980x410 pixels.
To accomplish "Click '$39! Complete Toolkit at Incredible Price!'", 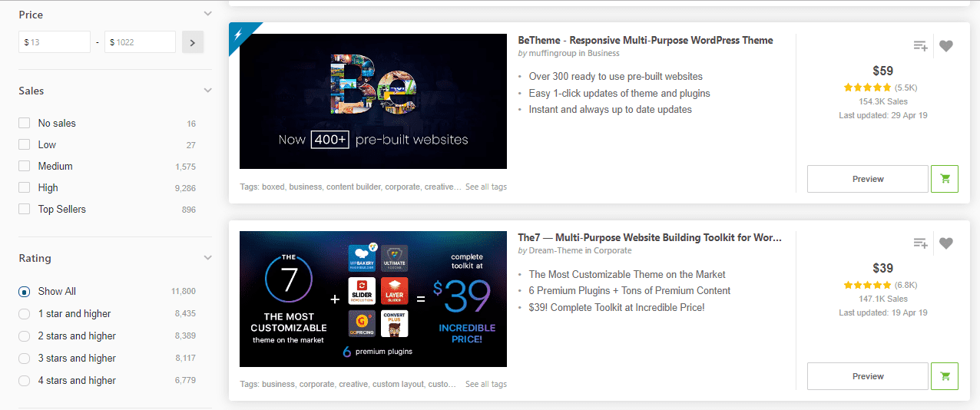I will click(x=617, y=307).
